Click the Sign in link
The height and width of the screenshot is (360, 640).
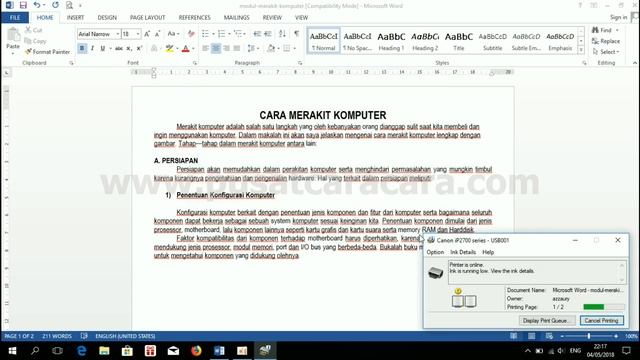click(618, 17)
